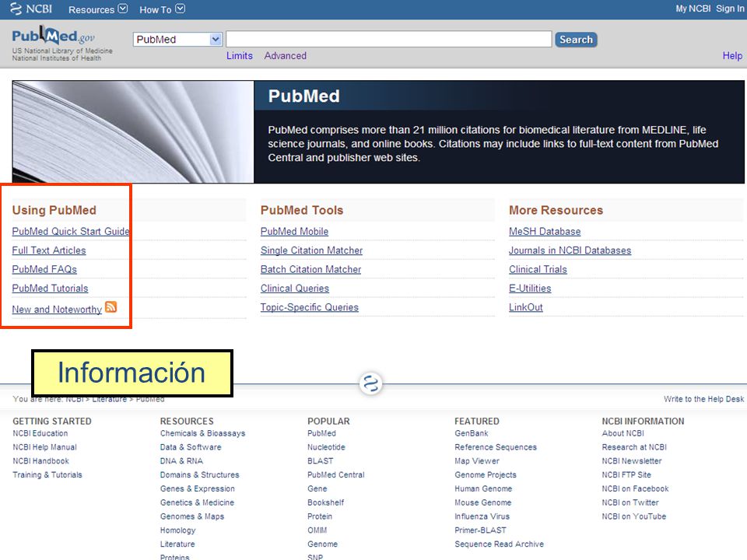Open the New and Noteworthy RSS feed icon

111,307
